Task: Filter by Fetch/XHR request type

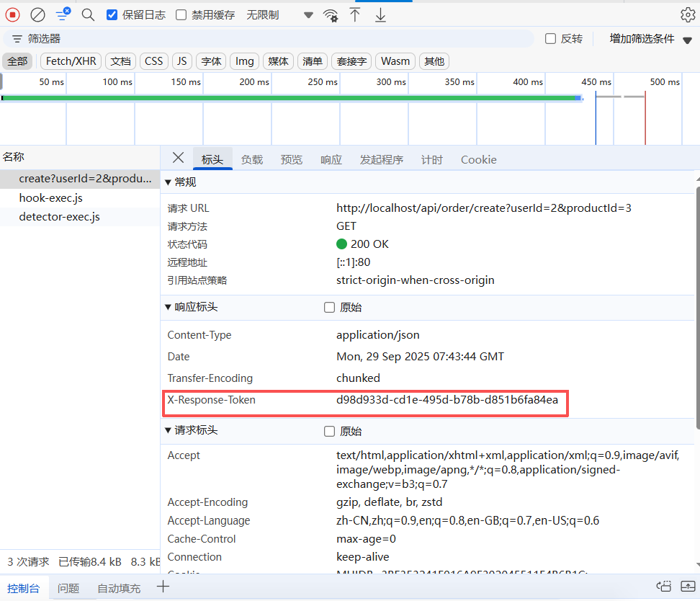Action: tap(72, 61)
